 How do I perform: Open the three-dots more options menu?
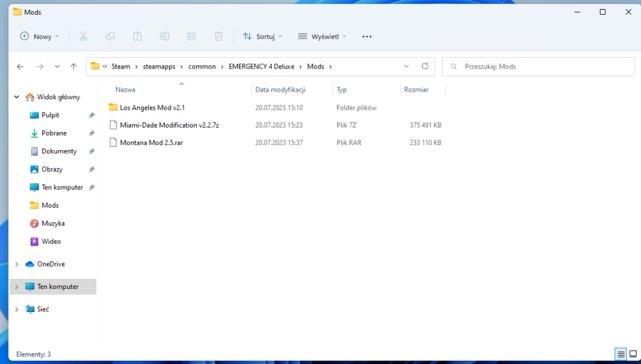point(367,37)
